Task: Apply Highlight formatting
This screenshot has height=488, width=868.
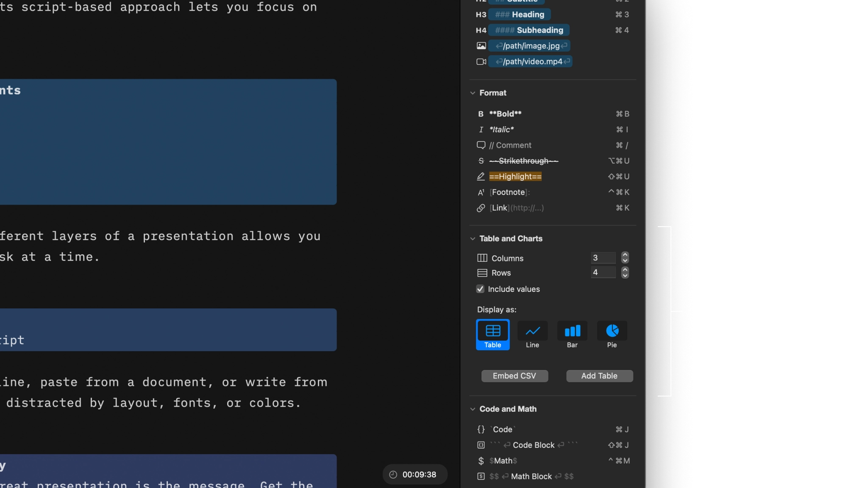Action: coord(515,176)
